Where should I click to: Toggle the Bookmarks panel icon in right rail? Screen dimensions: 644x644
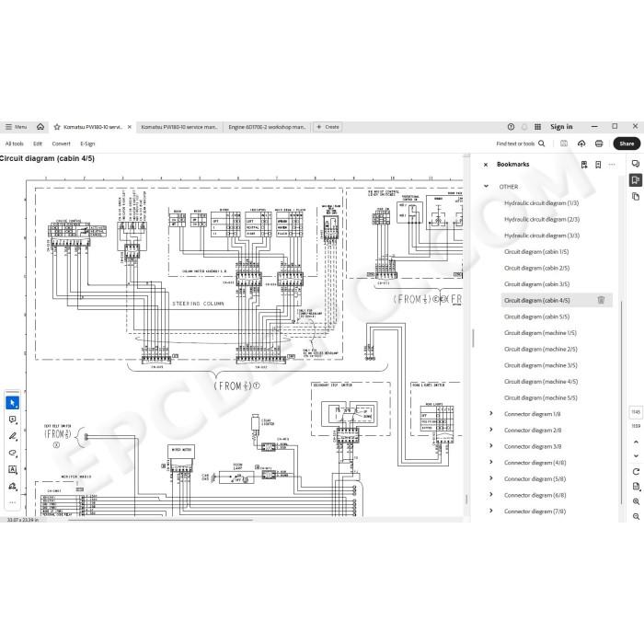click(636, 180)
